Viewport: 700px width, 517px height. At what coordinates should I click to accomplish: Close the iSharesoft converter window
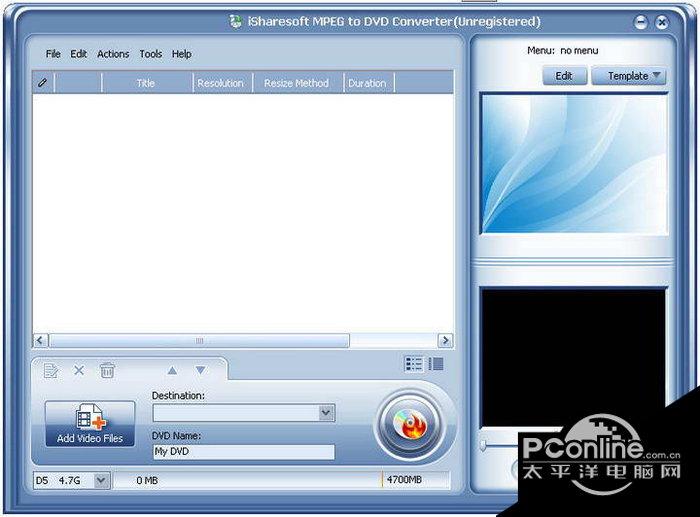[x=662, y=22]
